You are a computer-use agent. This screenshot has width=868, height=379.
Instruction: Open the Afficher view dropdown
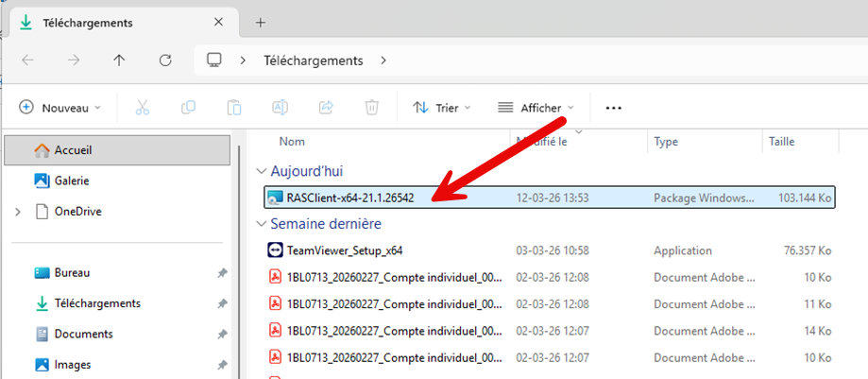pos(536,108)
